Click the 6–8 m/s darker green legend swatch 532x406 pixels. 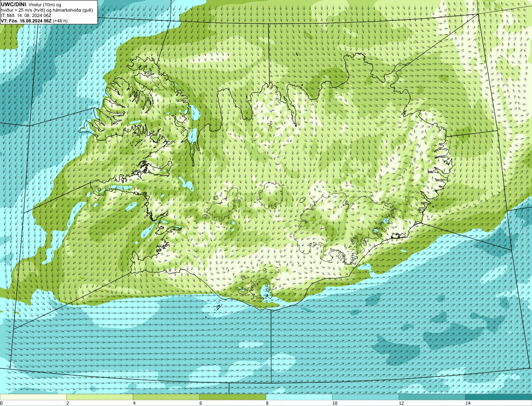pos(233,397)
